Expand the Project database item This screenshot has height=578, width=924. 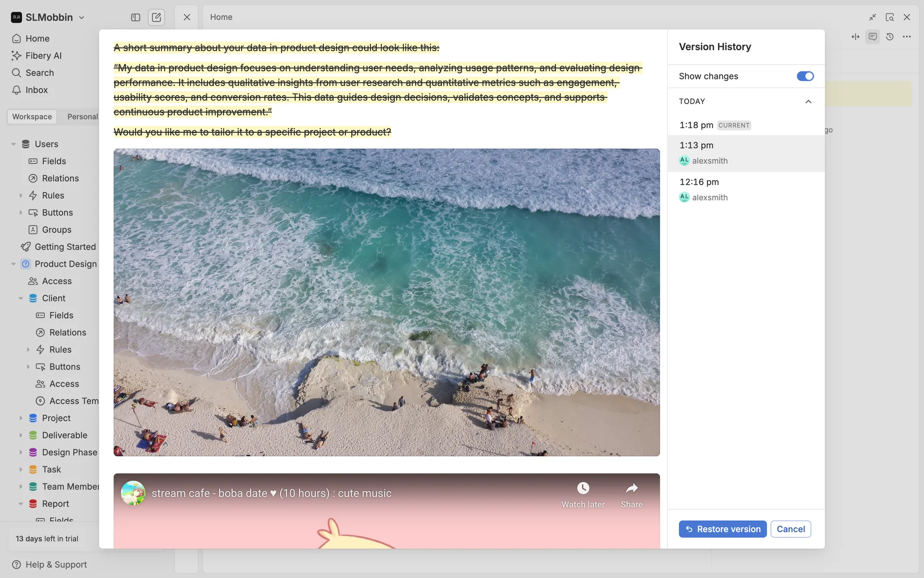pyautogui.click(x=21, y=418)
